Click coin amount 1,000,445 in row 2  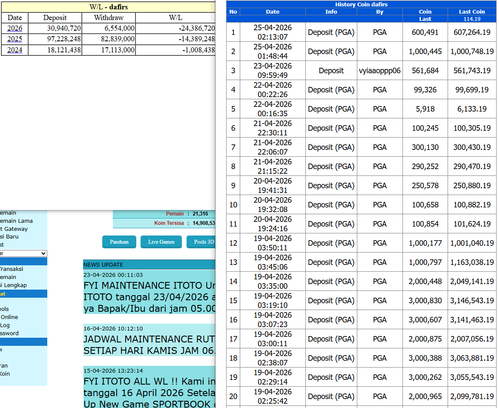tap(425, 51)
